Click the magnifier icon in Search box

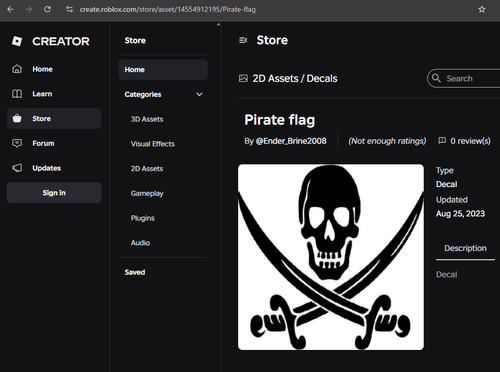[436, 78]
